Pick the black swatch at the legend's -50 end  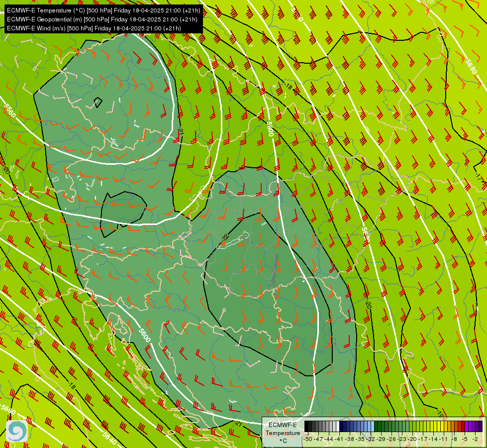306,426
